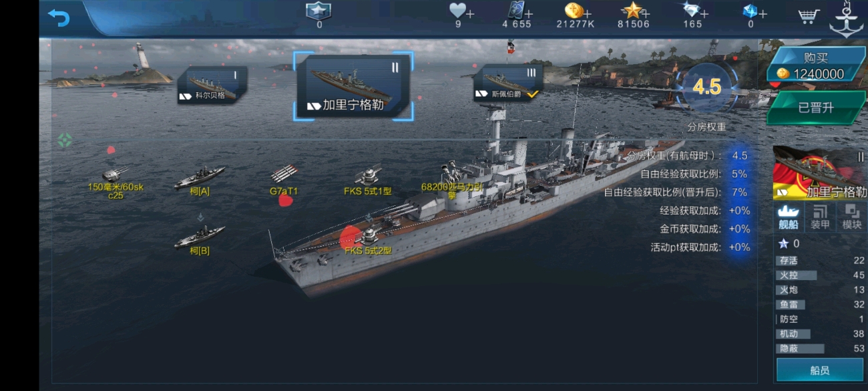Tap the gold coin currency icon
868x391 pixels.
click(573, 10)
